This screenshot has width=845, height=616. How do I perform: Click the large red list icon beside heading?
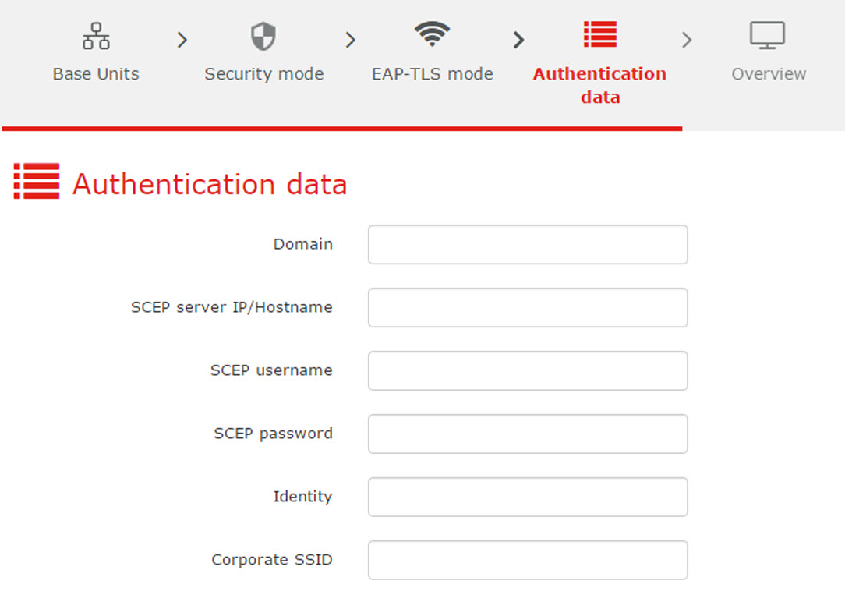[x=37, y=181]
